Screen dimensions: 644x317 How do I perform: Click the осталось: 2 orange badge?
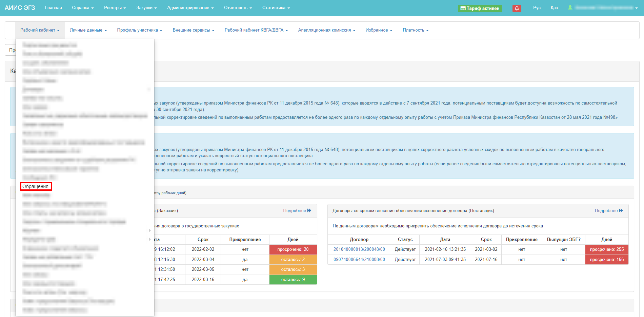click(x=293, y=260)
